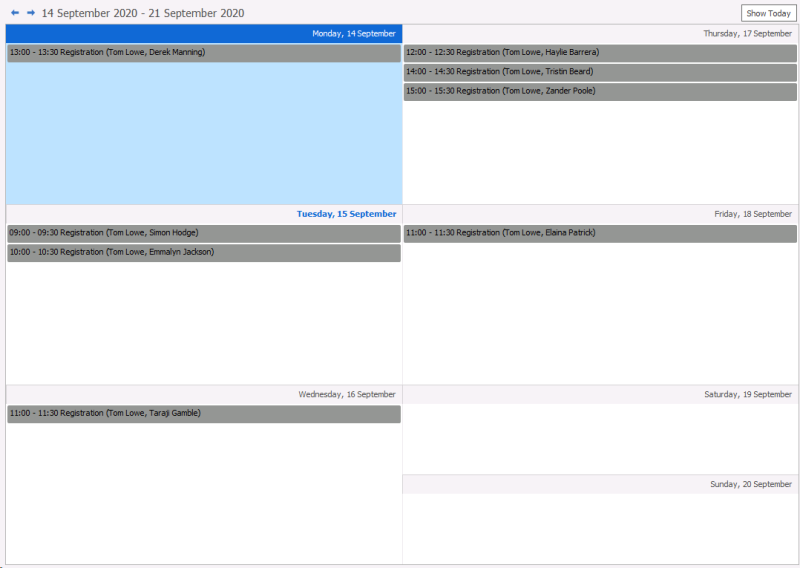Select the 14:00 Tristin Beard appointment

click(x=600, y=72)
